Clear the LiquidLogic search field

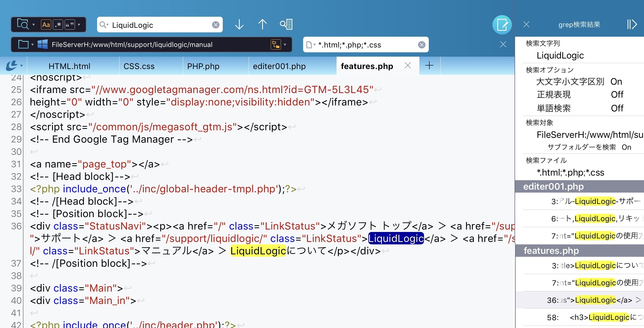(x=215, y=25)
